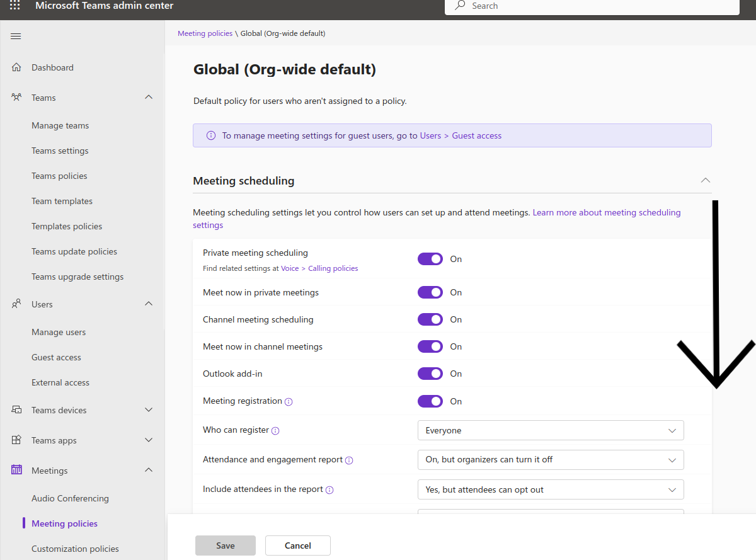Go to Teams policies

pyautogui.click(x=59, y=176)
